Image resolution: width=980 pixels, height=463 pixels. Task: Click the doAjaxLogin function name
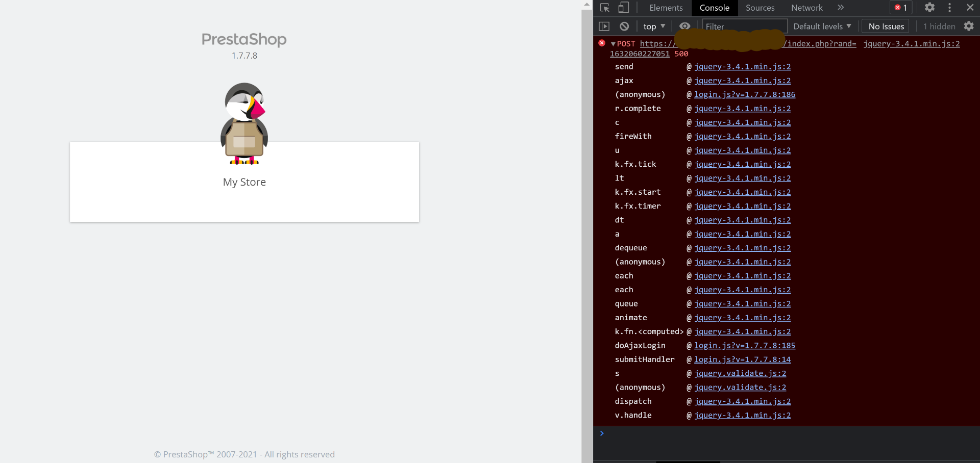tap(640, 346)
